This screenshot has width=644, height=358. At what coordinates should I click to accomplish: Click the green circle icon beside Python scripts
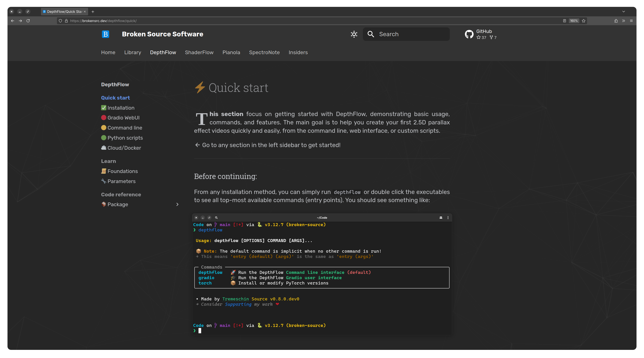(103, 138)
